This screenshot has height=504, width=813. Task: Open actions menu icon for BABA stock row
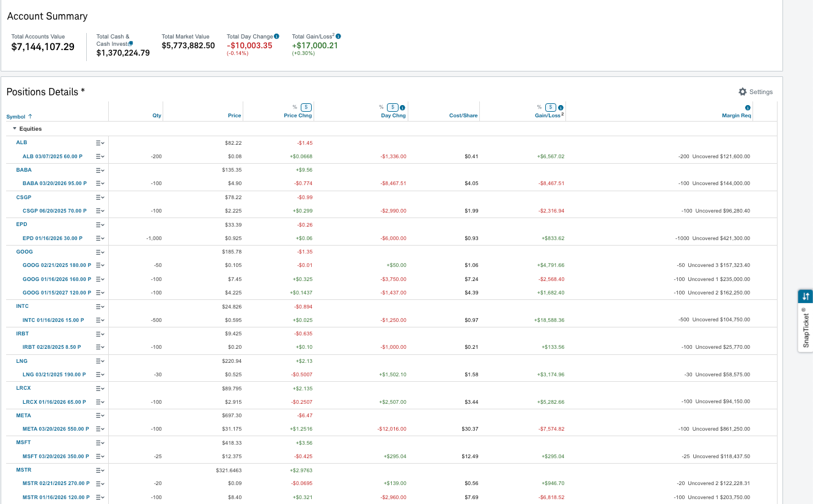coord(100,170)
